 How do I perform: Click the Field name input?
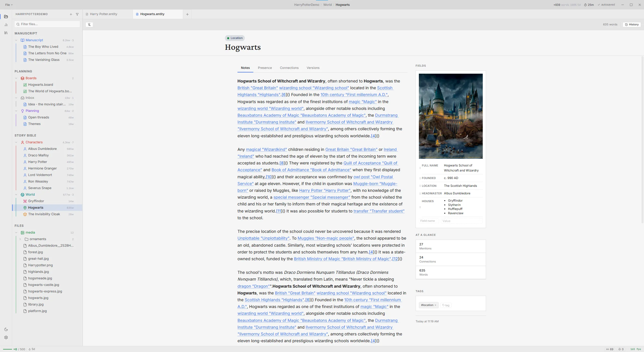pos(429,221)
